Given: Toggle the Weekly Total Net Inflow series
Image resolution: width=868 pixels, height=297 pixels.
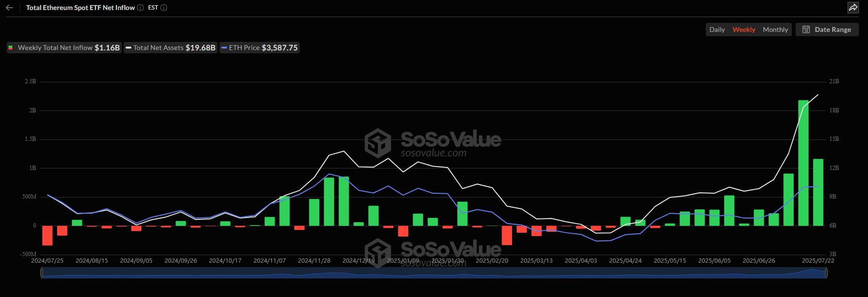Looking at the screenshot, I should (x=64, y=48).
